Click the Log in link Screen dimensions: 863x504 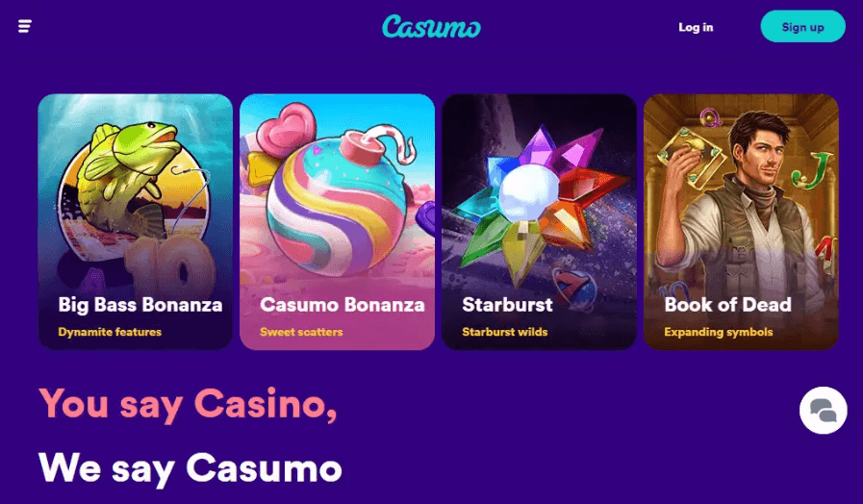696,27
